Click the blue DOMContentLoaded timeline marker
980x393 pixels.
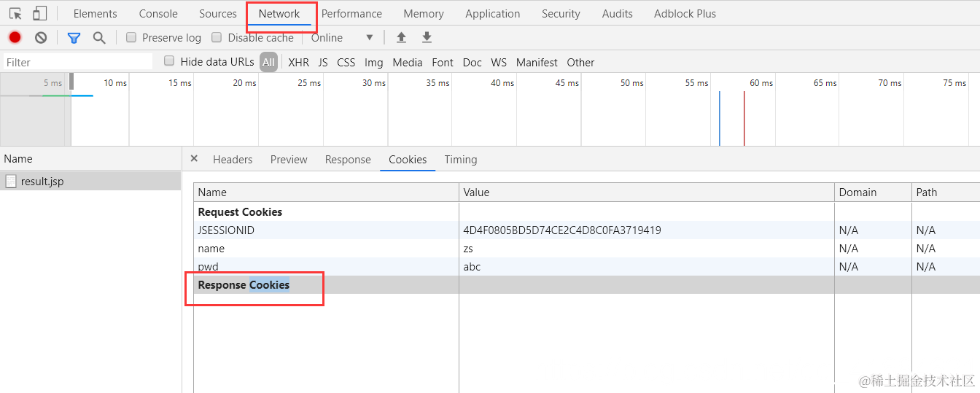pos(720,118)
